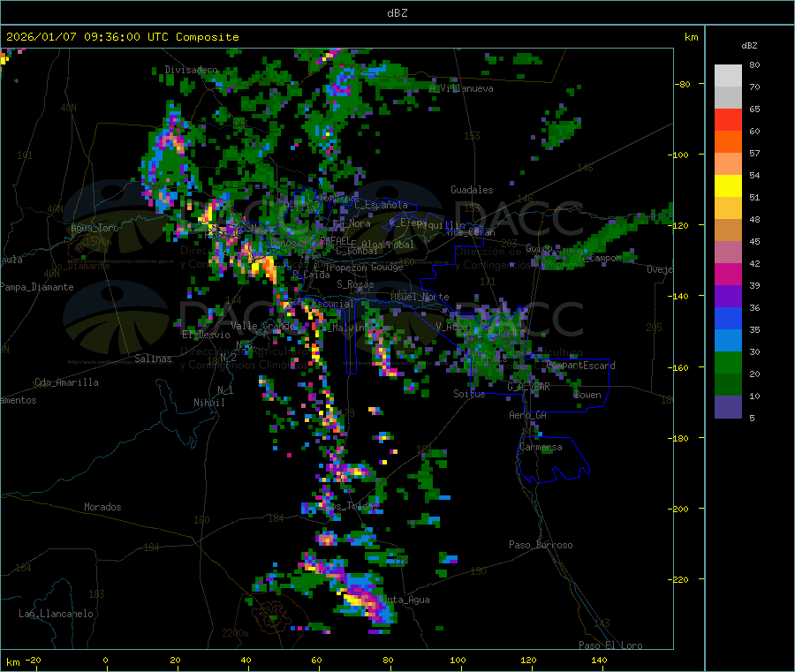Select the 'Paso_El_Loro' label
795x672 pixels.
coord(610,646)
